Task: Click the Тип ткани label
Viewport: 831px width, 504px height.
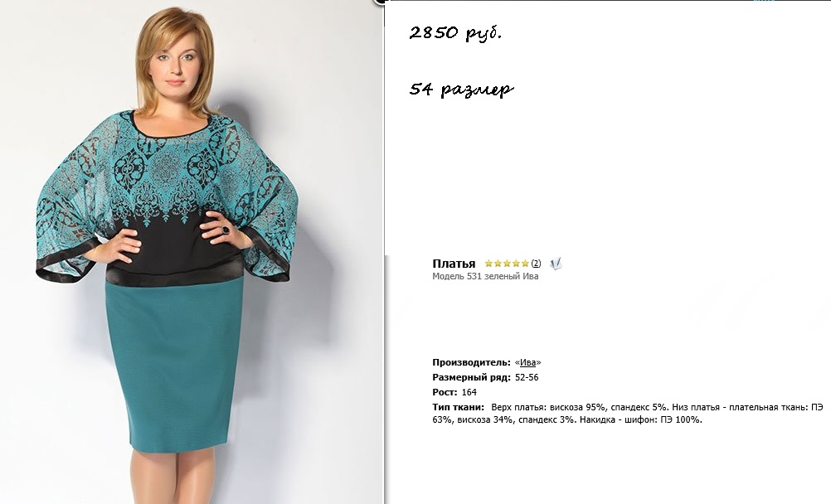Action: [x=459, y=407]
